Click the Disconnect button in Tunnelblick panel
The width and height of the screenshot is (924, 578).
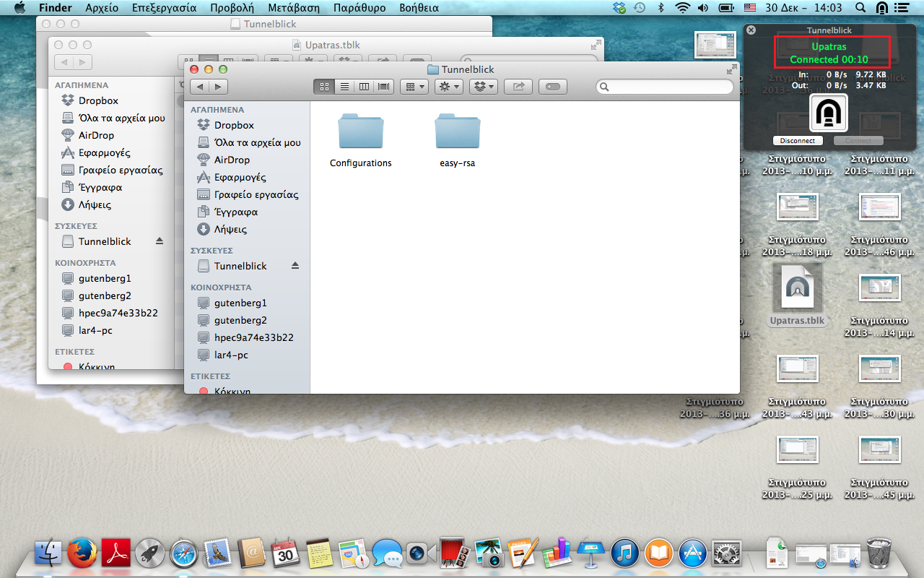coord(798,140)
